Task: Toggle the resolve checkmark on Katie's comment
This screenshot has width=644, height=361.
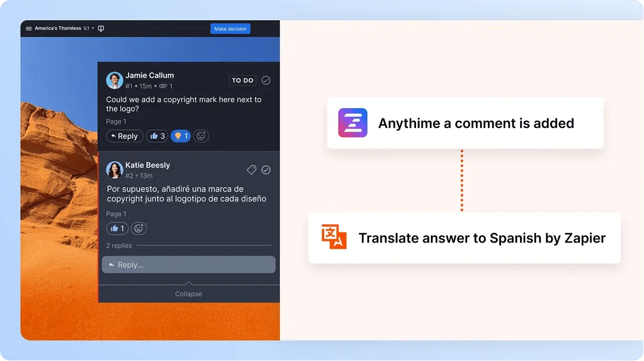Action: coord(266,169)
